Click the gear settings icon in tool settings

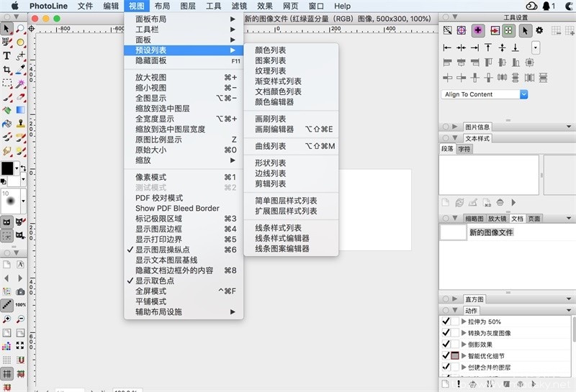tap(539, 30)
